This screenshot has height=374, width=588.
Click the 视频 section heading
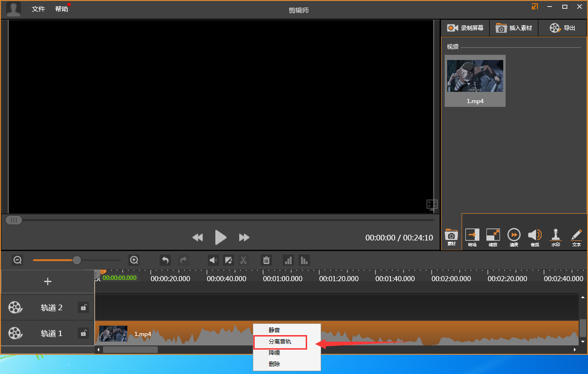pos(453,47)
